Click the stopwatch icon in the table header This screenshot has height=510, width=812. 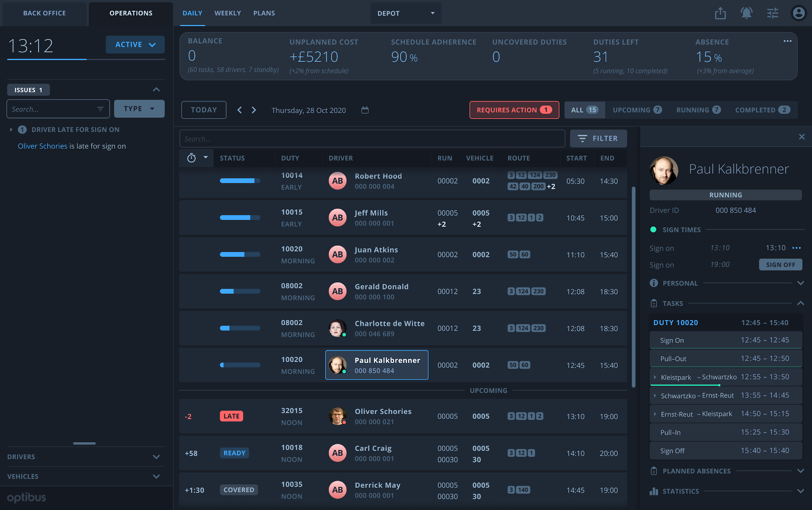[191, 158]
